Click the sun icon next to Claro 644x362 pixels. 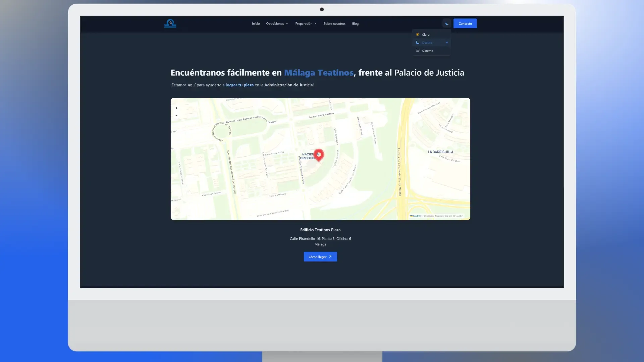point(418,34)
